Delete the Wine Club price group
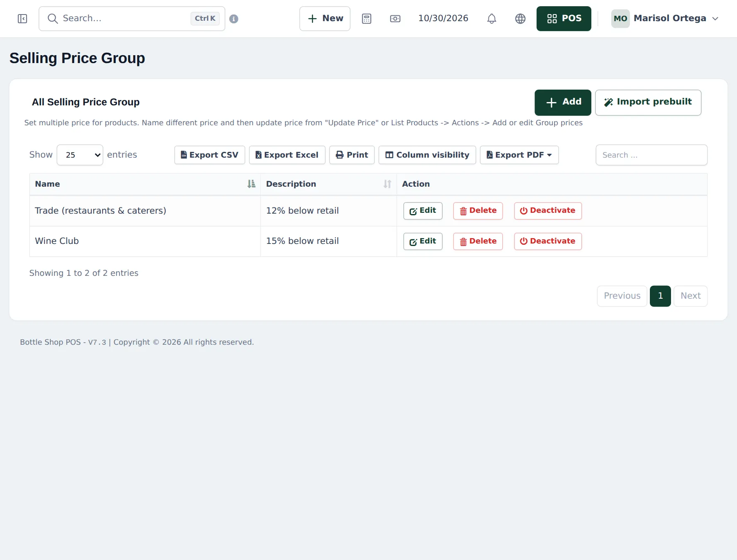737x560 pixels. (x=478, y=241)
